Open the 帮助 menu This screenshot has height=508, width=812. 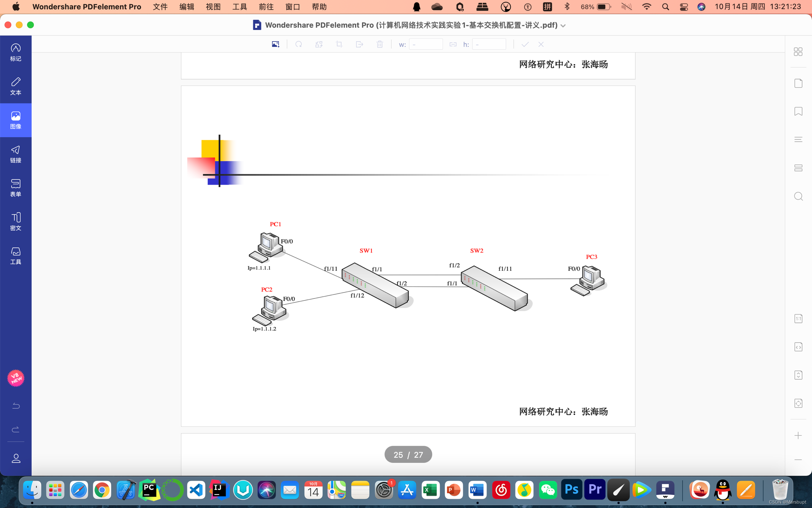319,7
